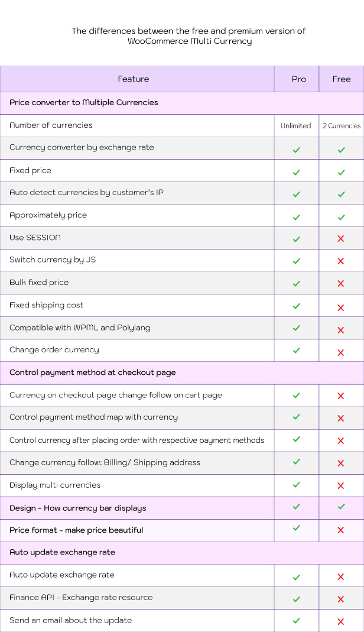Image resolution: width=364 pixels, height=632 pixels.
Task: Click the Pro checkmark for Change order currency
Action: (297, 350)
